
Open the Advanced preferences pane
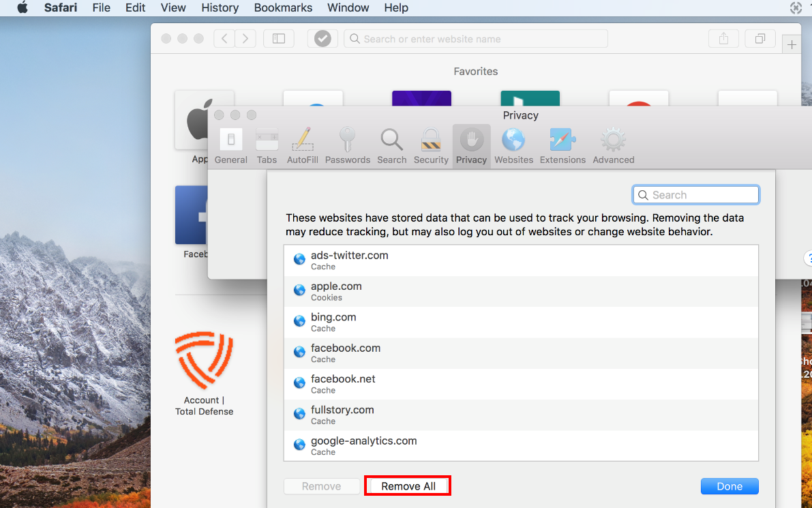pos(613,146)
